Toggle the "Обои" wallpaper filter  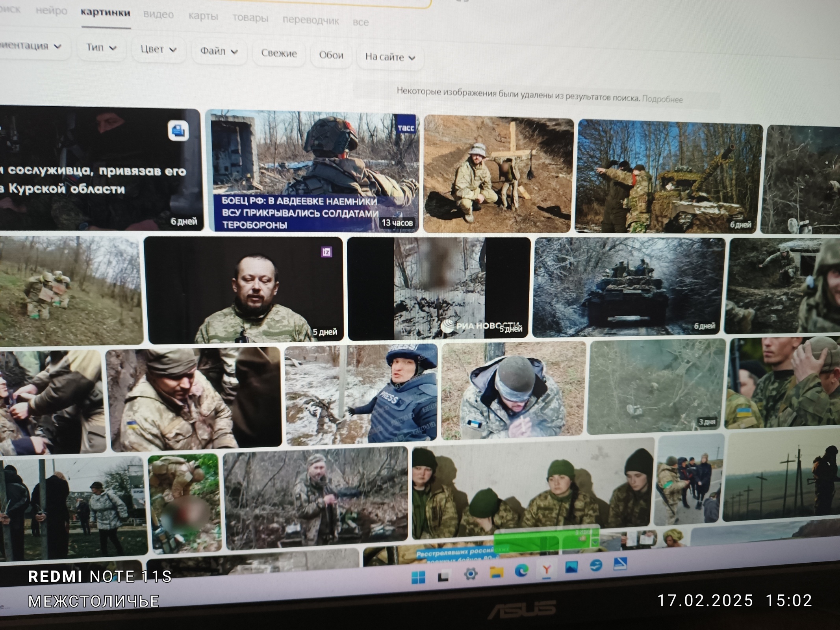tap(331, 56)
